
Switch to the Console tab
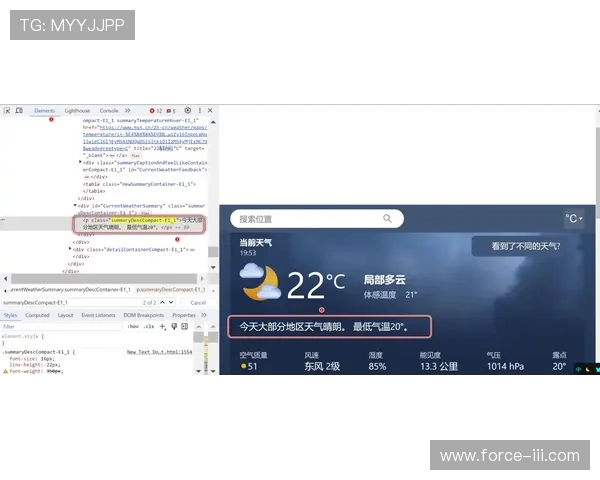109,111
